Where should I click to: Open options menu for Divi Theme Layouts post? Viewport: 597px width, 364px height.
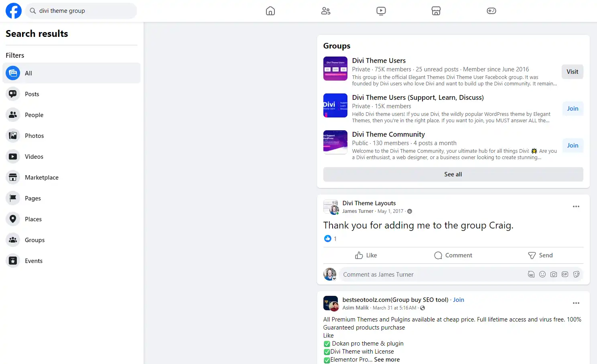pos(576,206)
